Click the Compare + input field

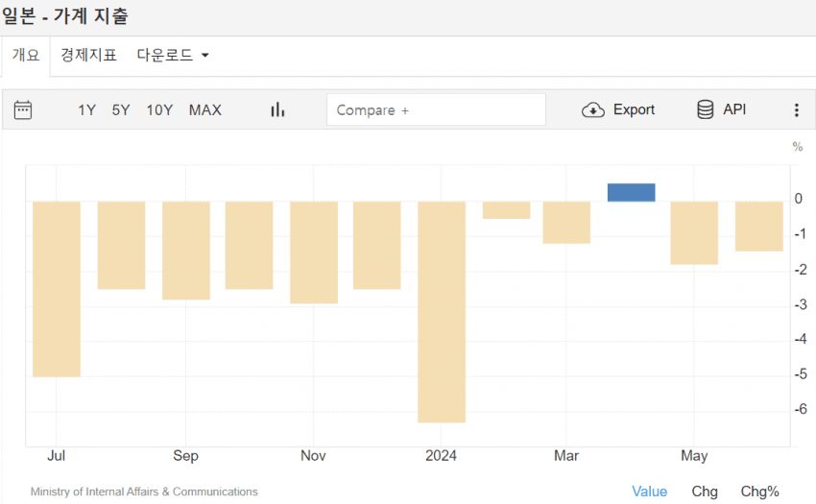pyautogui.click(x=436, y=109)
